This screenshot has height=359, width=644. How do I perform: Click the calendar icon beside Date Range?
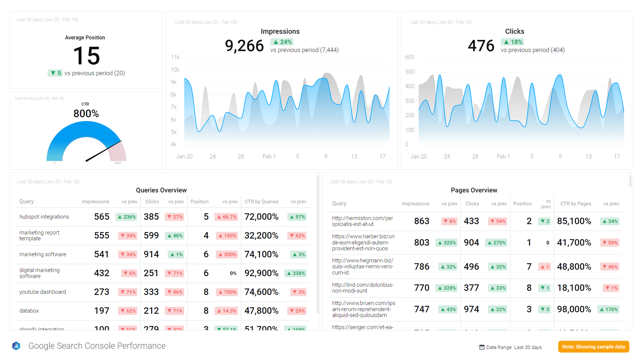(481, 347)
